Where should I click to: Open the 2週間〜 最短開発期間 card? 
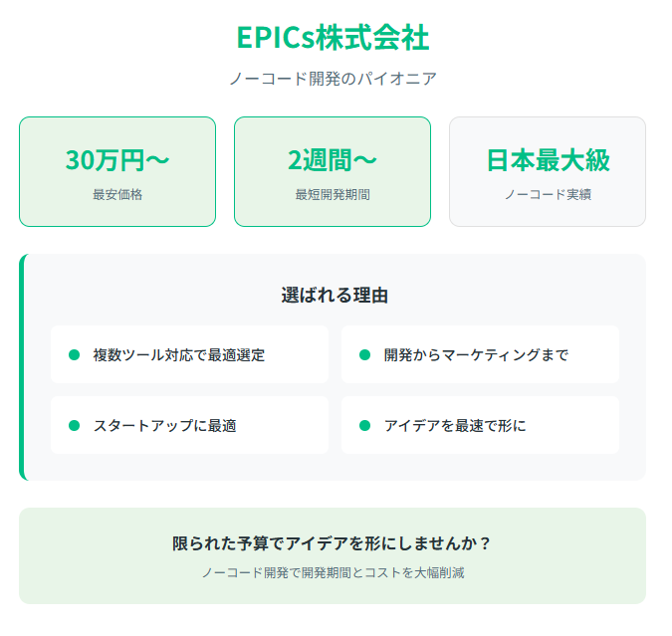(333, 171)
